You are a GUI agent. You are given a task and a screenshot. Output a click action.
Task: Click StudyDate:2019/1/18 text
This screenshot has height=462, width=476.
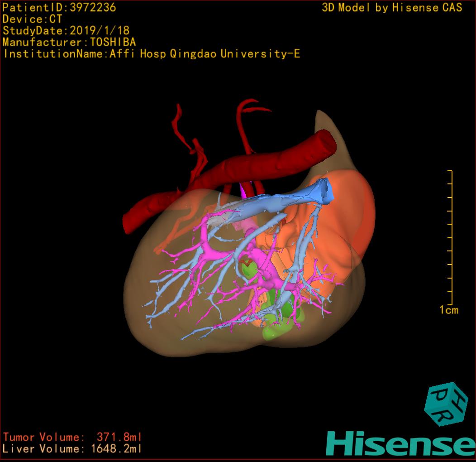pos(66,31)
